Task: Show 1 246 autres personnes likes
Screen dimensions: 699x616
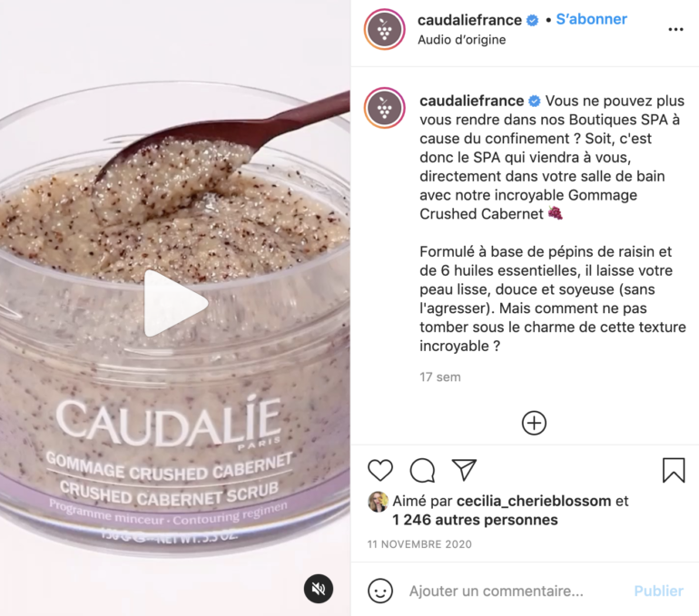Action: [475, 520]
